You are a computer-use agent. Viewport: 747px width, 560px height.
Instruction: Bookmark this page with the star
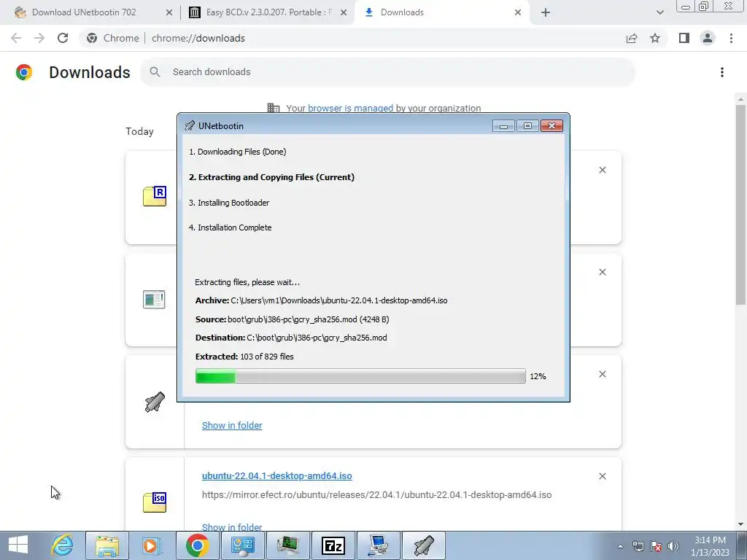[x=655, y=38]
